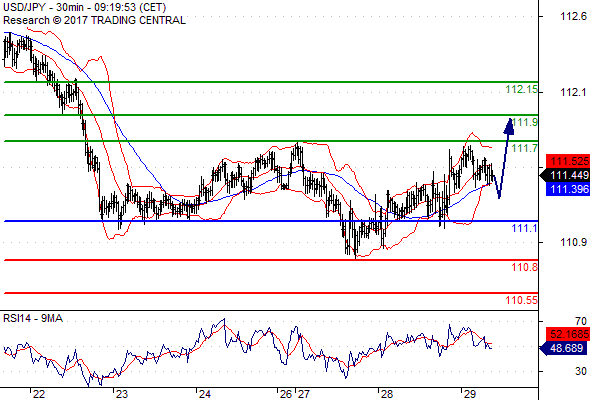Click the 110.9 price axis label
Screen dimensions: 590x400
point(573,242)
